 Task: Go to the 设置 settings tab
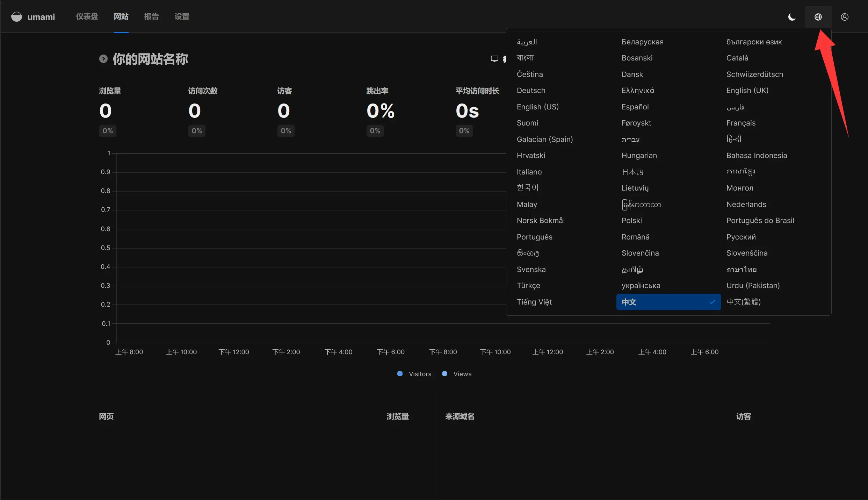pyautogui.click(x=182, y=16)
